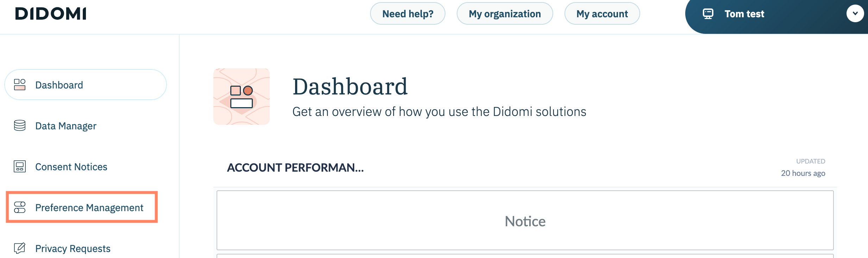This screenshot has width=868, height=258.
Task: Open the Dashboard menu item
Action: (x=59, y=85)
